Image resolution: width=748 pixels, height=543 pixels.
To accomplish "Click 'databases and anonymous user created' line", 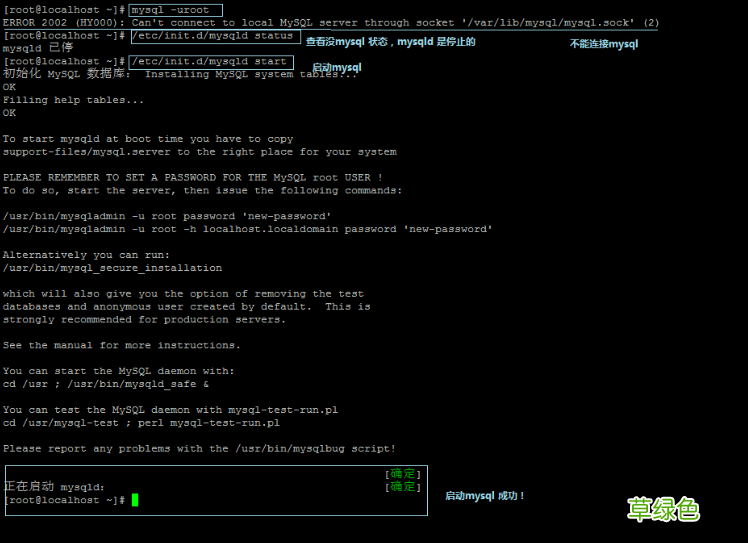I will click(187, 307).
